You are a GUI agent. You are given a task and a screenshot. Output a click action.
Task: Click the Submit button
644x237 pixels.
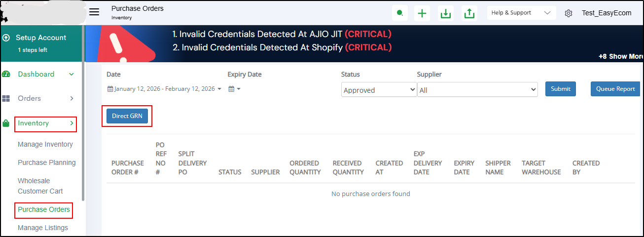click(x=560, y=89)
